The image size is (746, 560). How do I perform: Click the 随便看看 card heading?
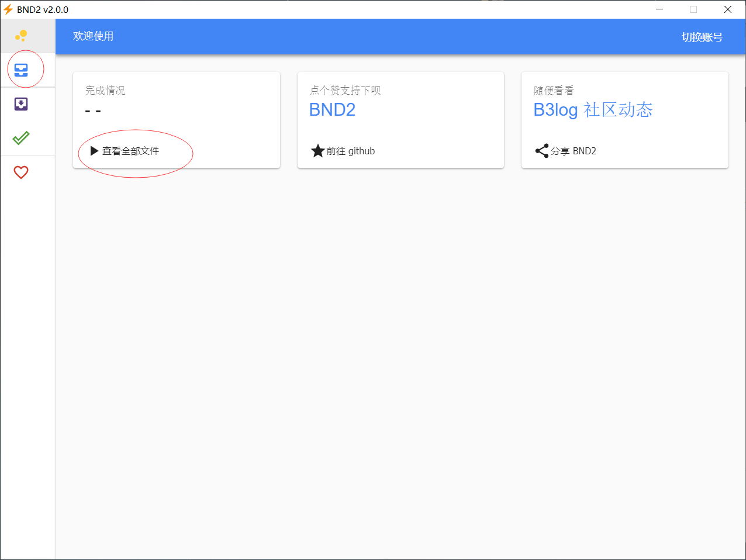pyautogui.click(x=554, y=91)
